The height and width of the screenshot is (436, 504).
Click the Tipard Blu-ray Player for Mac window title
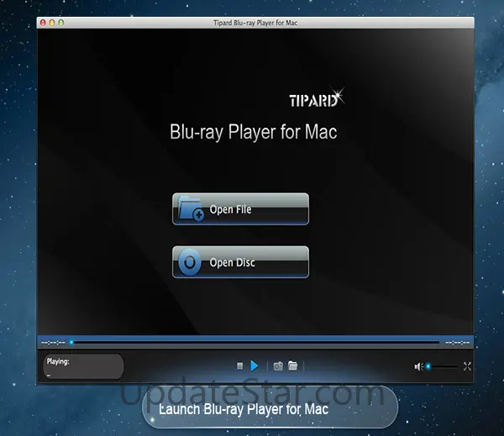point(255,23)
